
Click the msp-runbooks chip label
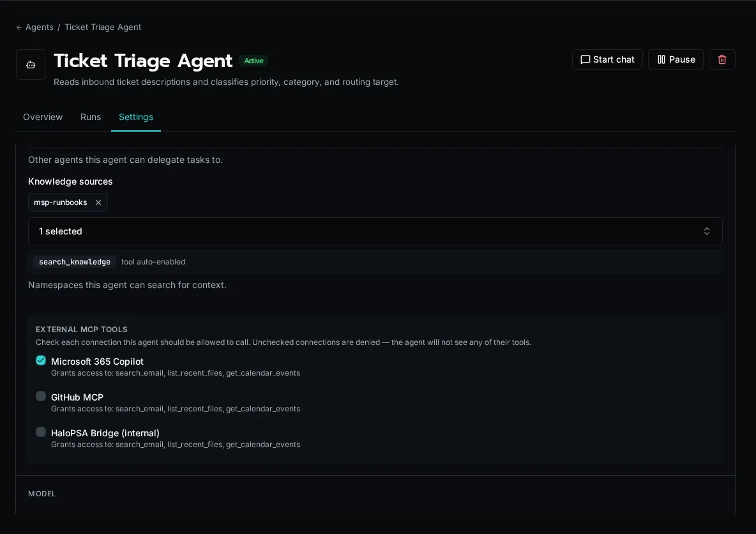[x=60, y=202]
